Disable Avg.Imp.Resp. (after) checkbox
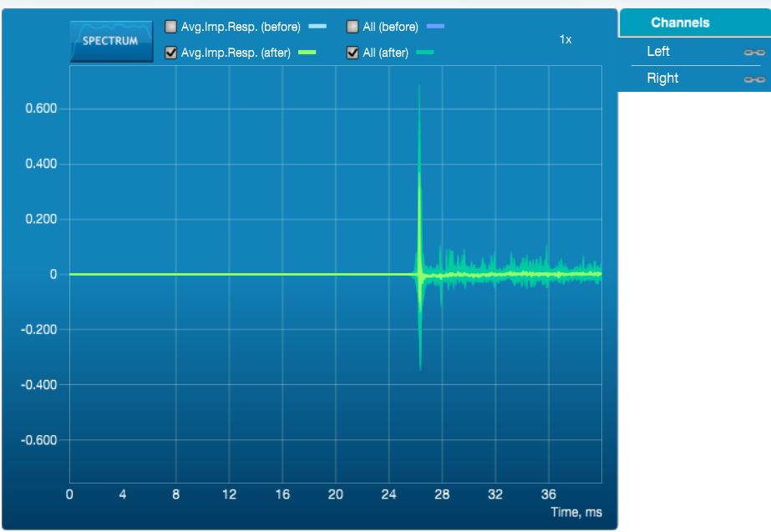Screen dimensions: 771x532 pos(170,53)
